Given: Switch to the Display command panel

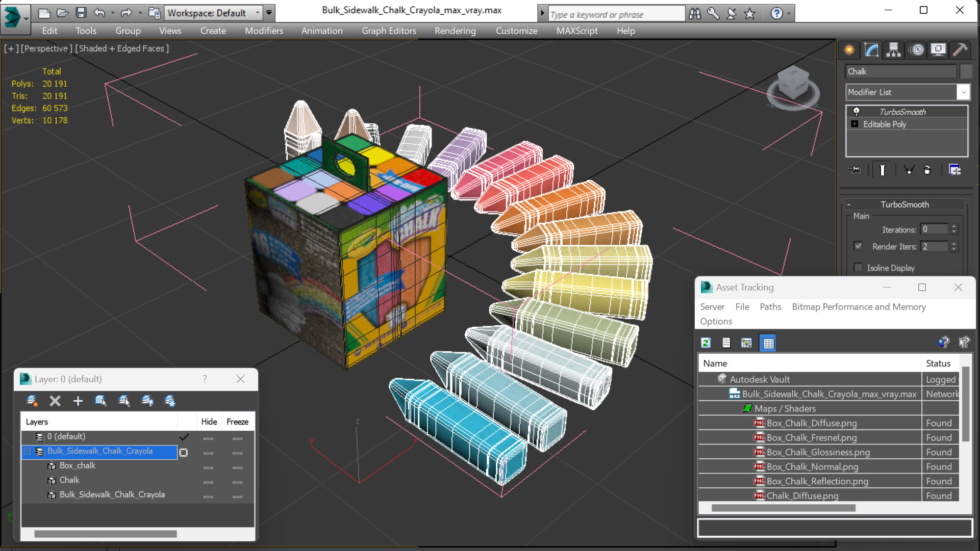Looking at the screenshot, I should click(938, 49).
